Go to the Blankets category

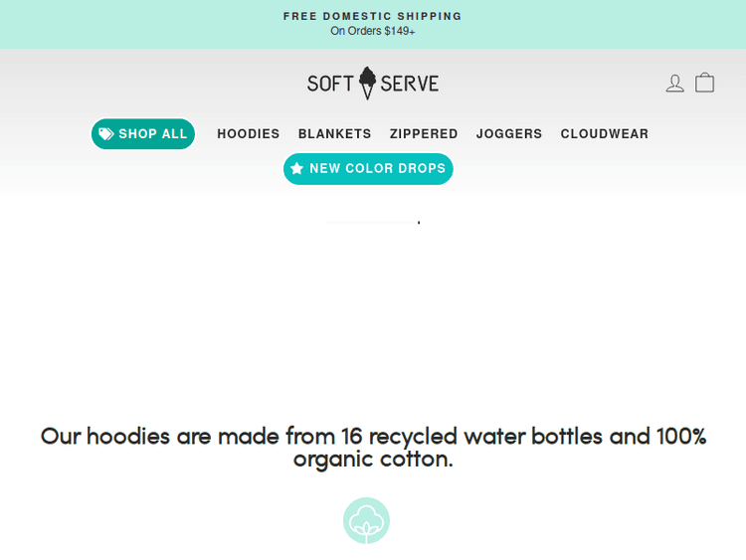pos(334,134)
